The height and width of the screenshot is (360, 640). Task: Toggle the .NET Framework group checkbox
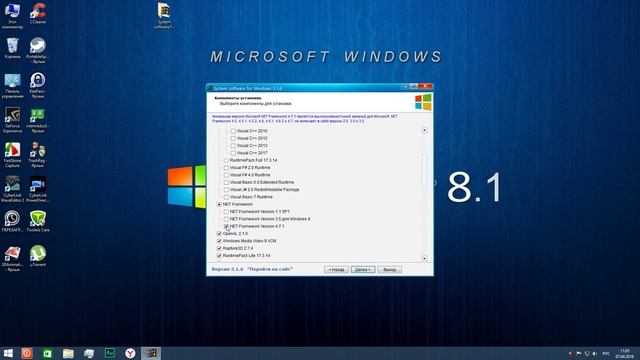(219, 204)
